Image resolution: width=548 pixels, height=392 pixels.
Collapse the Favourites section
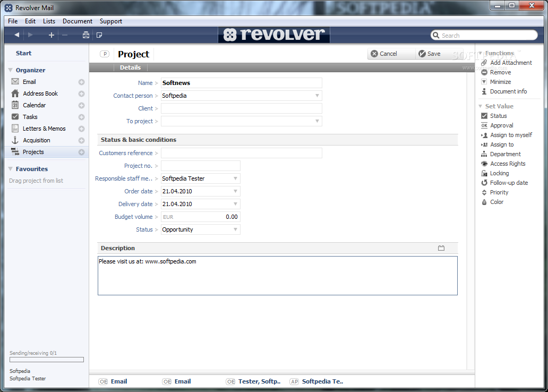point(11,168)
